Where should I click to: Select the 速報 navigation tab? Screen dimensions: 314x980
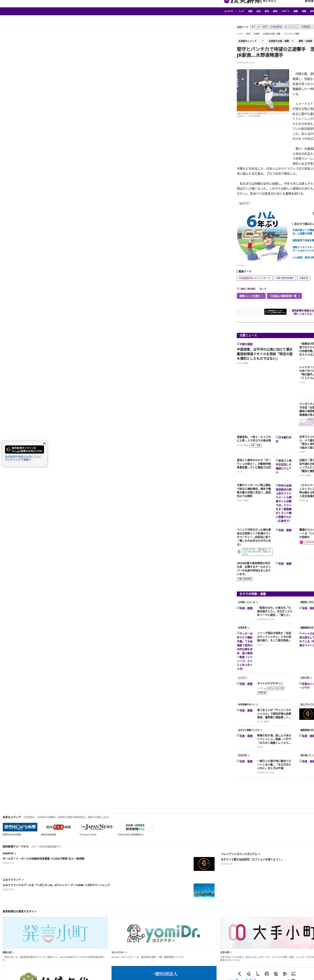pyautogui.click(x=250, y=11)
